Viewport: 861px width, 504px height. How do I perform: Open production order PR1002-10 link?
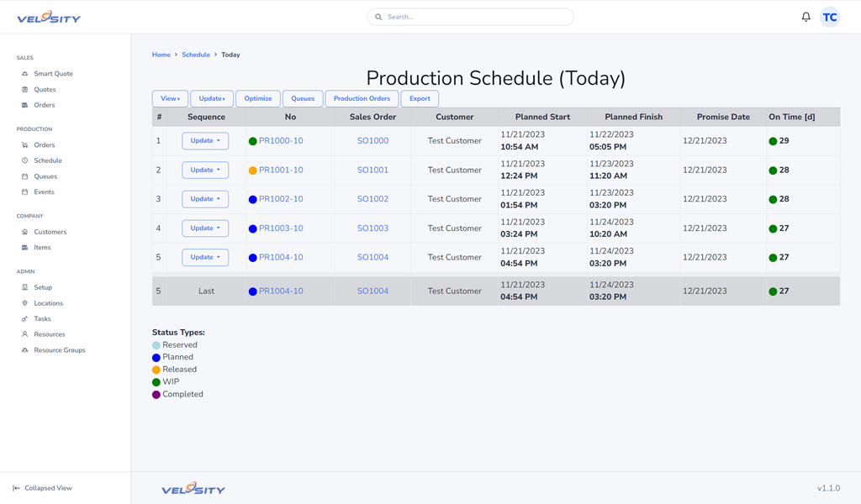[x=281, y=199]
